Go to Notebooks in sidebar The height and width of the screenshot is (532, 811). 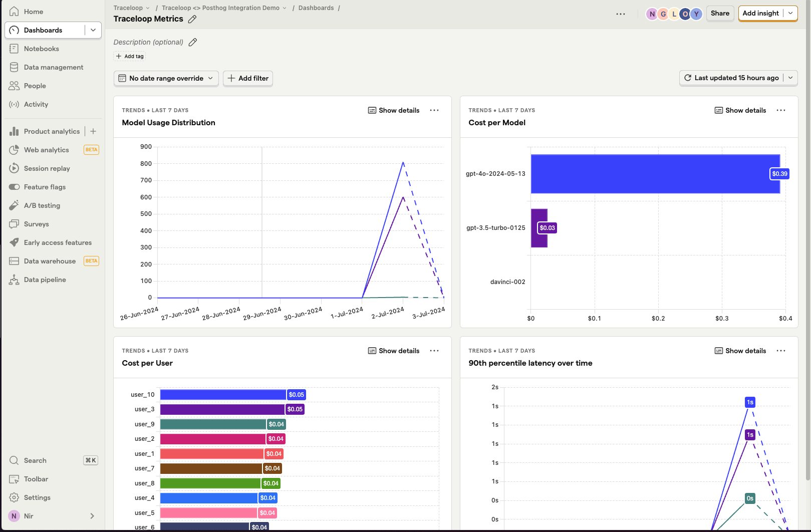tap(41, 49)
